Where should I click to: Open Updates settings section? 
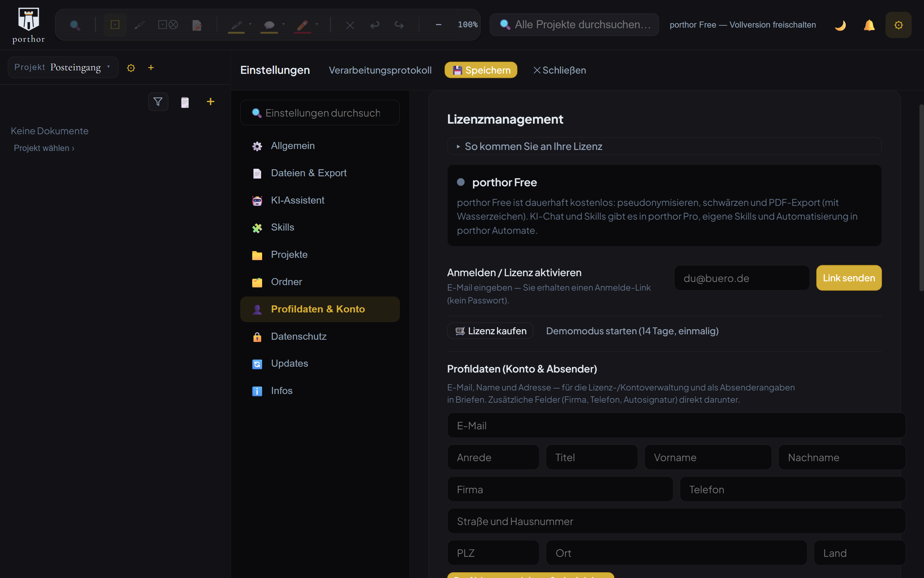click(x=320, y=363)
